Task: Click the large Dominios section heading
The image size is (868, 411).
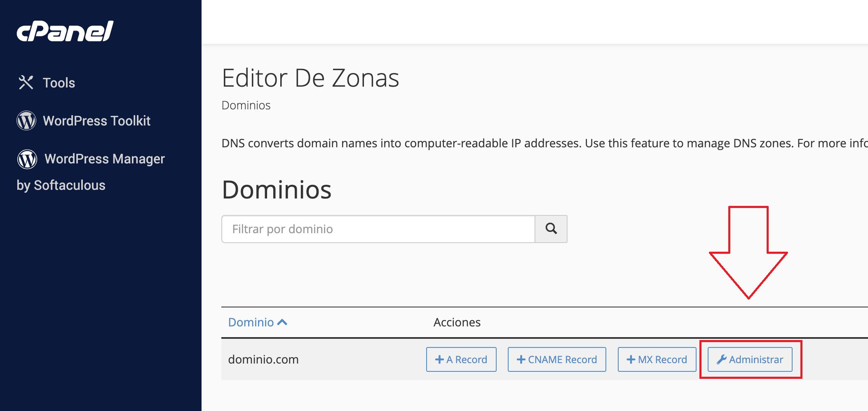Action: (x=277, y=190)
